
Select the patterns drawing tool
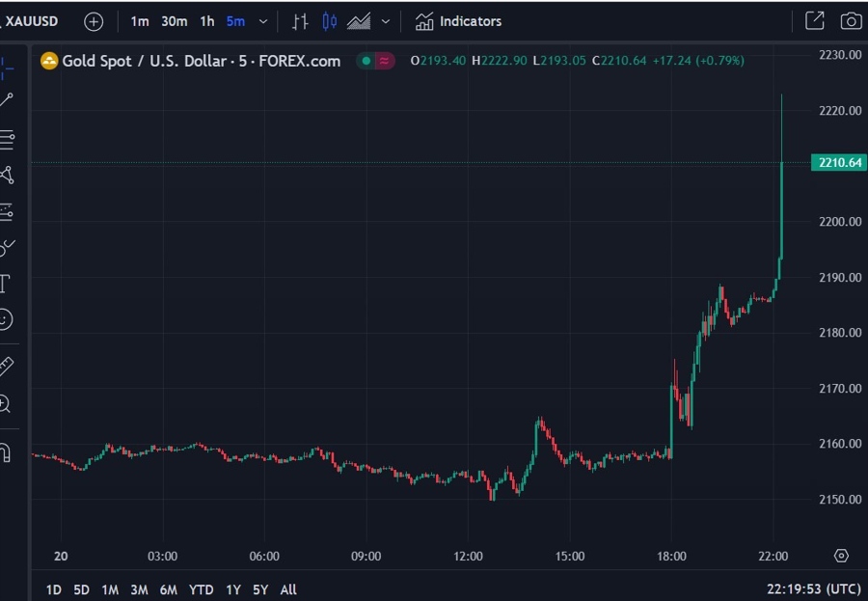pyautogui.click(x=7, y=175)
